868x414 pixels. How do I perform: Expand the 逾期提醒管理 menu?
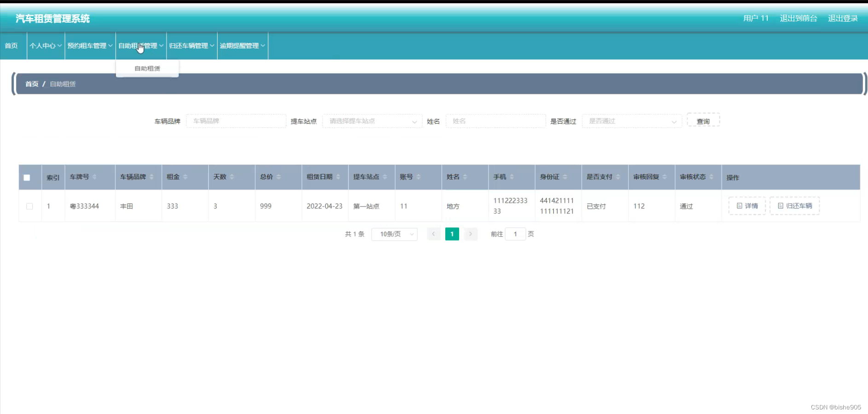point(242,46)
